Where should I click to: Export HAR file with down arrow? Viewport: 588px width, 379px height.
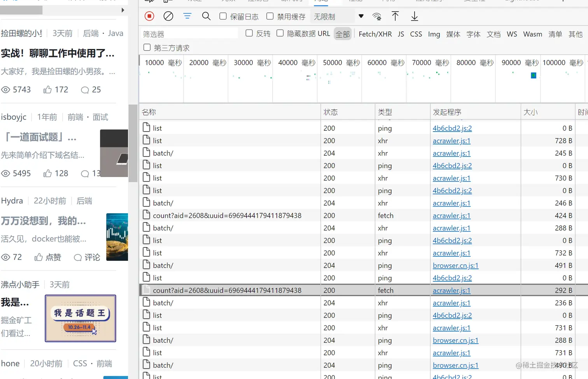pyautogui.click(x=415, y=16)
